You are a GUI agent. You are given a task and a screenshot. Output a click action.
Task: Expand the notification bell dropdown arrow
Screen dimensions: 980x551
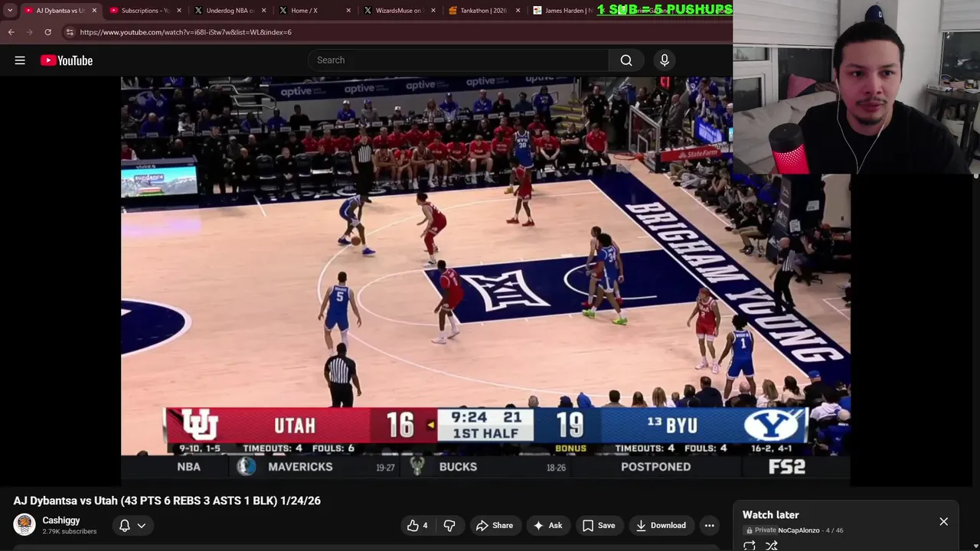click(142, 526)
